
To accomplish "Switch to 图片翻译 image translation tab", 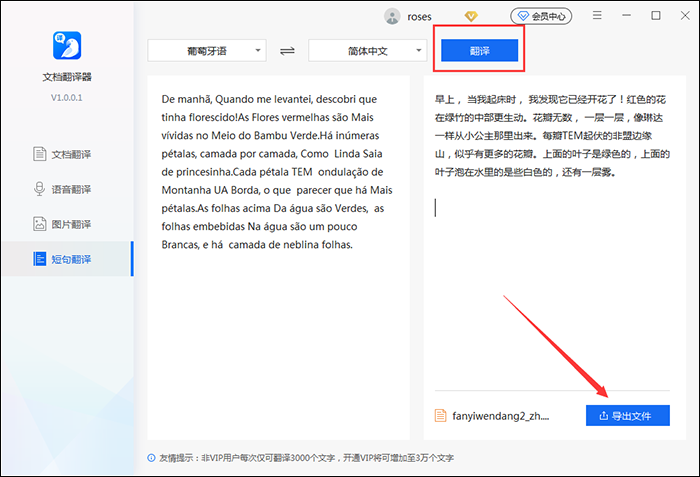I will coord(66,224).
